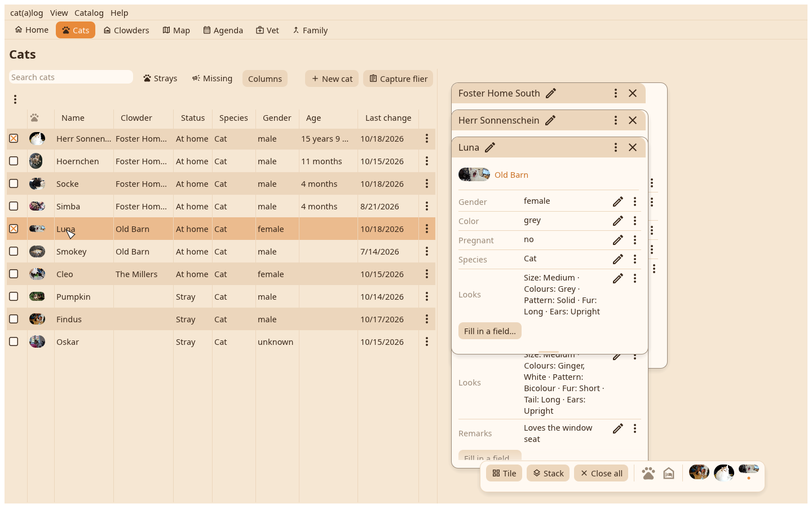Edit Herr Sonnenschein's Remarks field
Screen dimensions: 812x508
click(618, 428)
